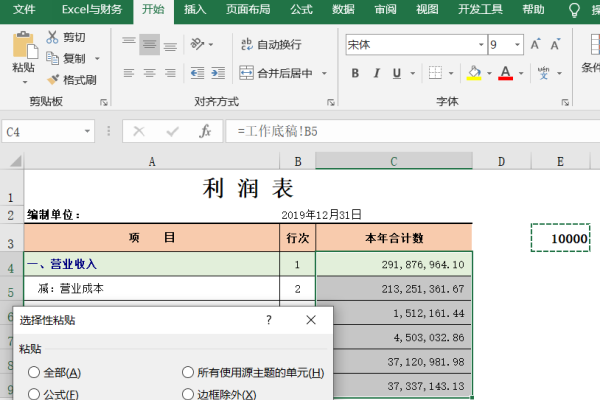Open the 文件 menu
Screen dimensions: 600x400
tap(24, 9)
